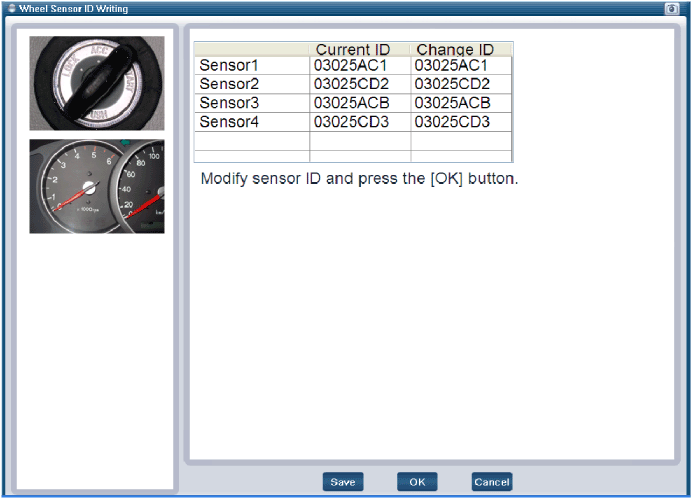The height and width of the screenshot is (499, 692).
Task: Click the Wheel Sensor ID Writing title icon
Action: point(10,8)
